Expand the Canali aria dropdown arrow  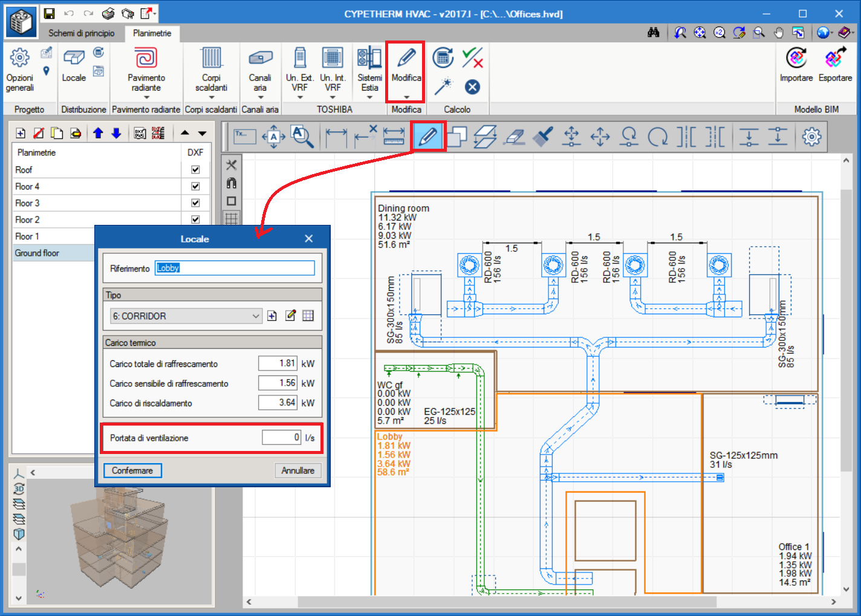(x=260, y=97)
